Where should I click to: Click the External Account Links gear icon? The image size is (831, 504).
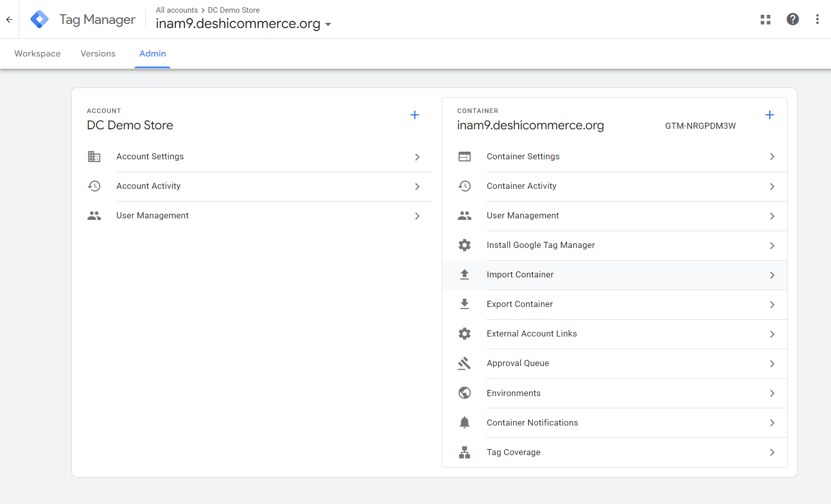465,334
